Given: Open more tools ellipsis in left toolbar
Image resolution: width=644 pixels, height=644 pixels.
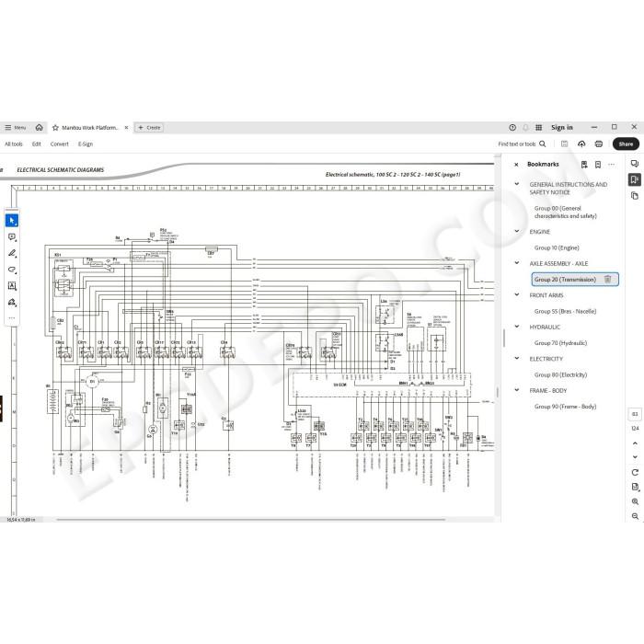Looking at the screenshot, I should point(11,317).
